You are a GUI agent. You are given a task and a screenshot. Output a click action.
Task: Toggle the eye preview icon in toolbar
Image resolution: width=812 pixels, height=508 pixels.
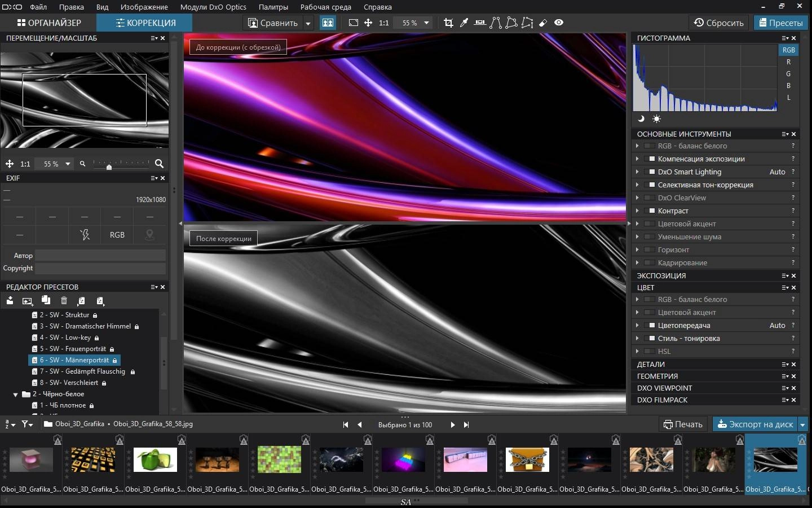(559, 23)
